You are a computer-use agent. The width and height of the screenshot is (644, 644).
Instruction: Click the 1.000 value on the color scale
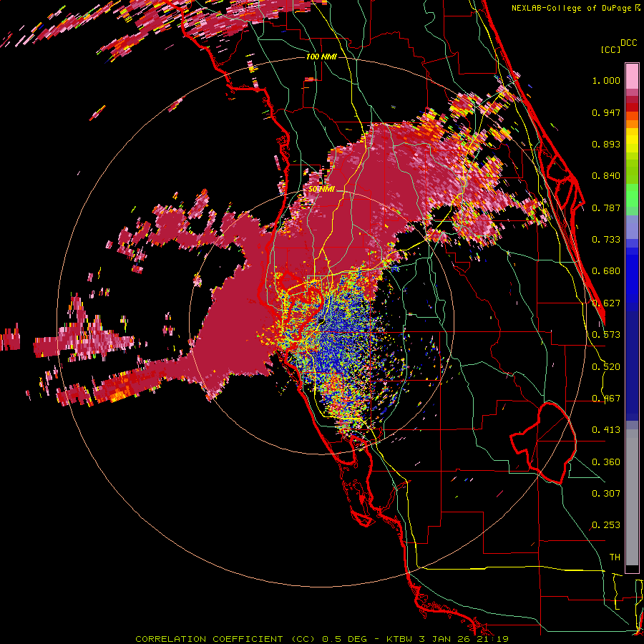click(606, 80)
